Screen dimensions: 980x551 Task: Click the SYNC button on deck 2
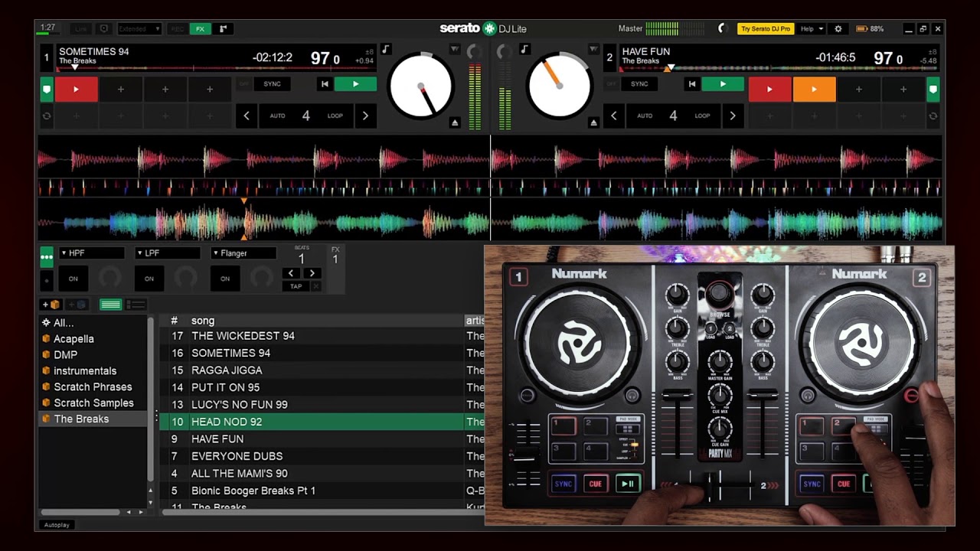639,84
